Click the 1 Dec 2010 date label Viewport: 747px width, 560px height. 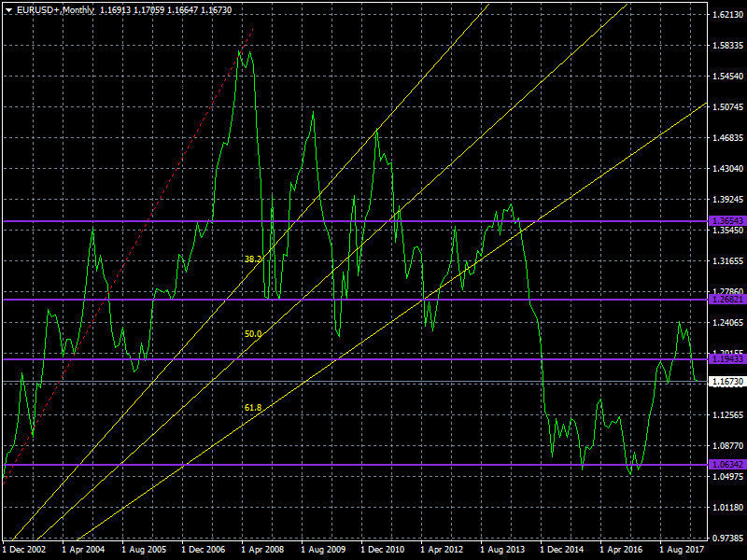383,550
